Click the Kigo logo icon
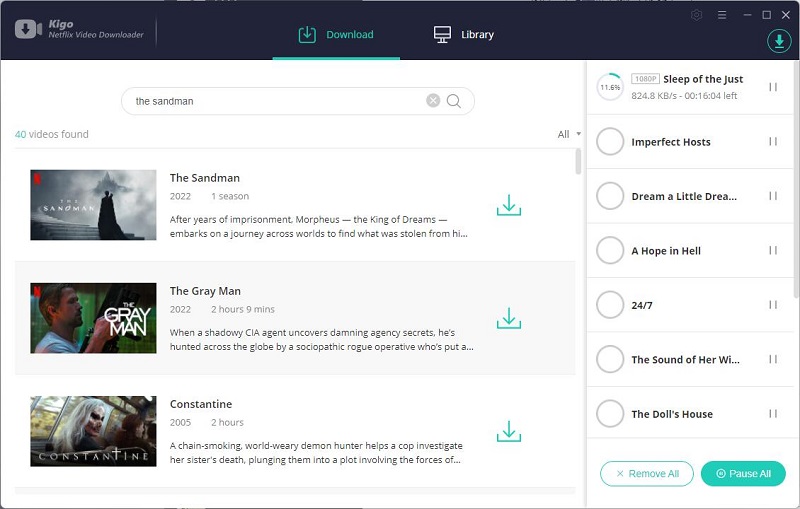Screen dimensions: 800x509 [x=28, y=29]
